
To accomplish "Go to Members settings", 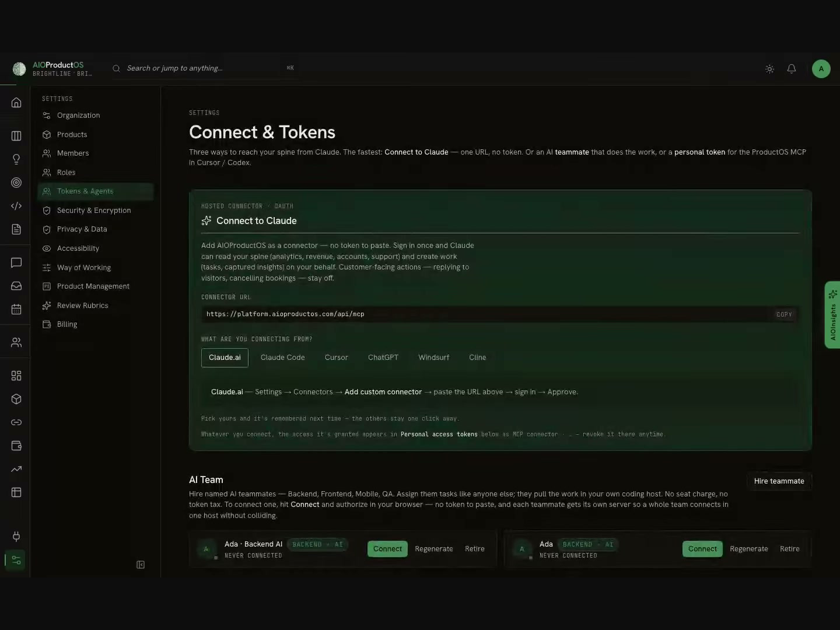I will pyautogui.click(x=96, y=153).
